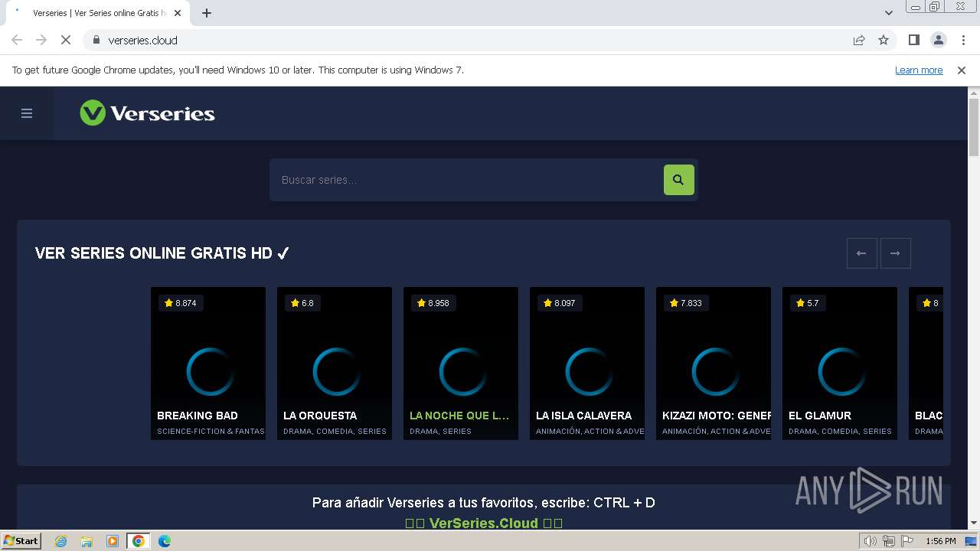Click the Verseries logo

(147, 113)
